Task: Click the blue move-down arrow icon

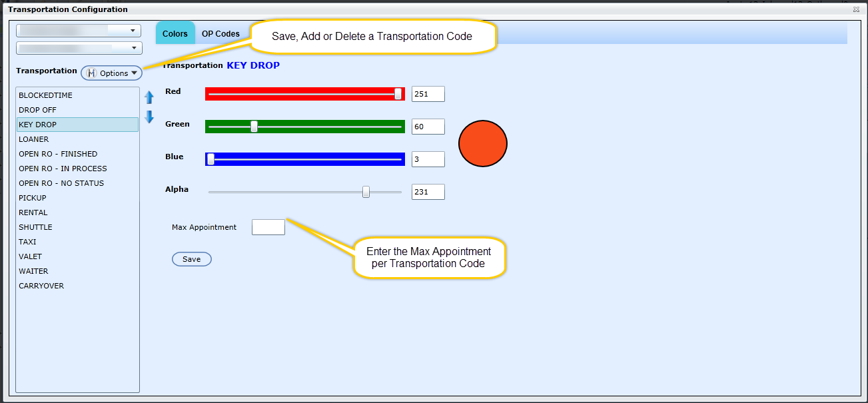Action: 149,117
